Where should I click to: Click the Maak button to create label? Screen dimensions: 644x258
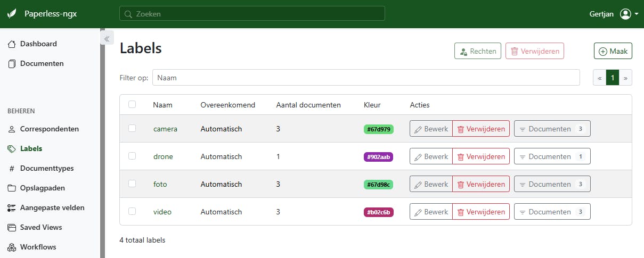(613, 51)
